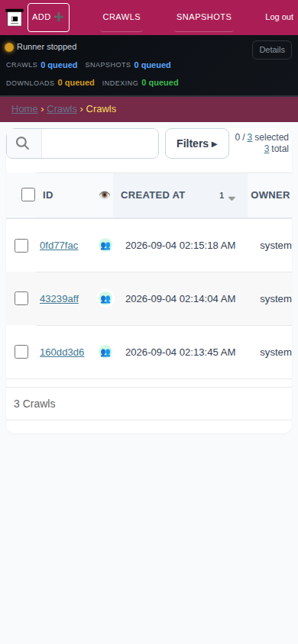Select checkbox for crawl 160dd3d6

tap(21, 352)
